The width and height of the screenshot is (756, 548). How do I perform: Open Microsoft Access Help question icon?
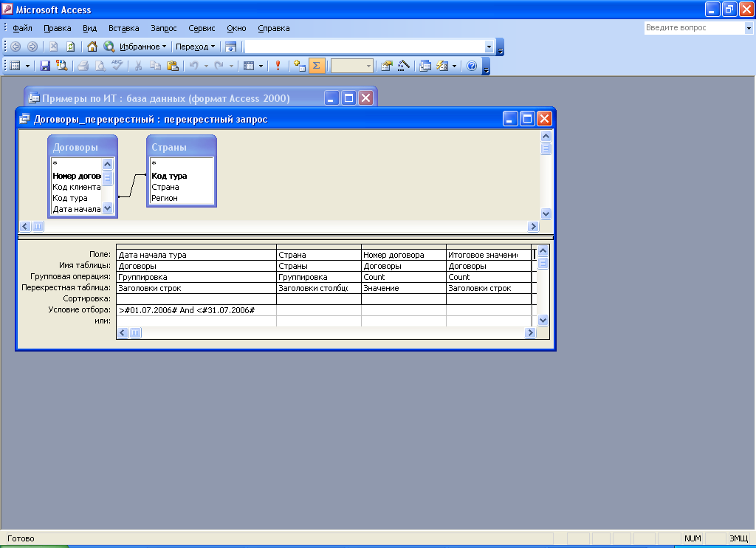click(472, 66)
